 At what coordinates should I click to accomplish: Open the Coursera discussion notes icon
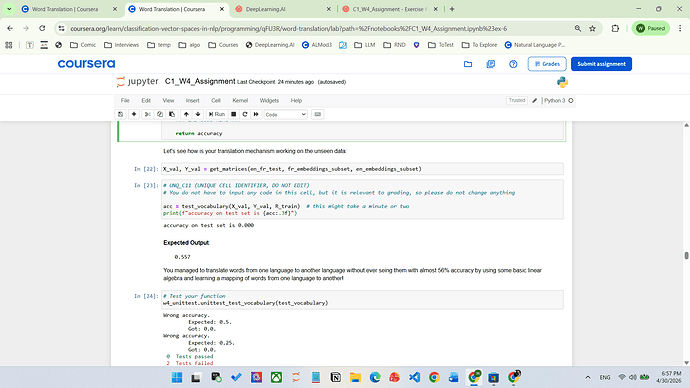coord(491,64)
